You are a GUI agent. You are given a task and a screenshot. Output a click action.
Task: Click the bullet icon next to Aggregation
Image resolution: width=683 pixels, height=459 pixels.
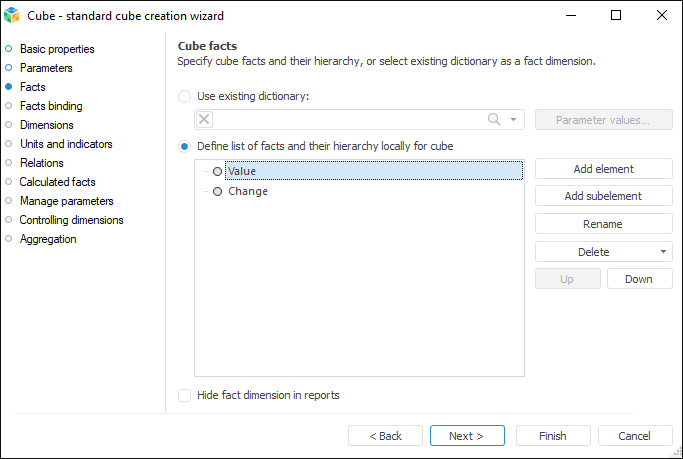pos(9,239)
